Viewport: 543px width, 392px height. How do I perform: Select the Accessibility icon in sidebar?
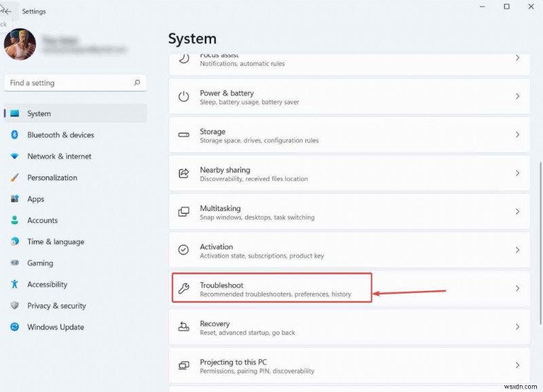click(16, 284)
